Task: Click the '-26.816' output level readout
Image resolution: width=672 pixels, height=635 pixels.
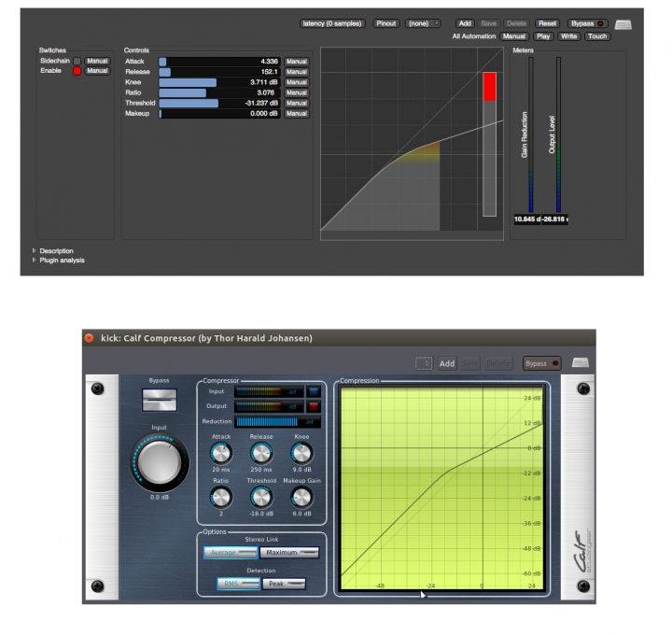Action: (x=554, y=219)
